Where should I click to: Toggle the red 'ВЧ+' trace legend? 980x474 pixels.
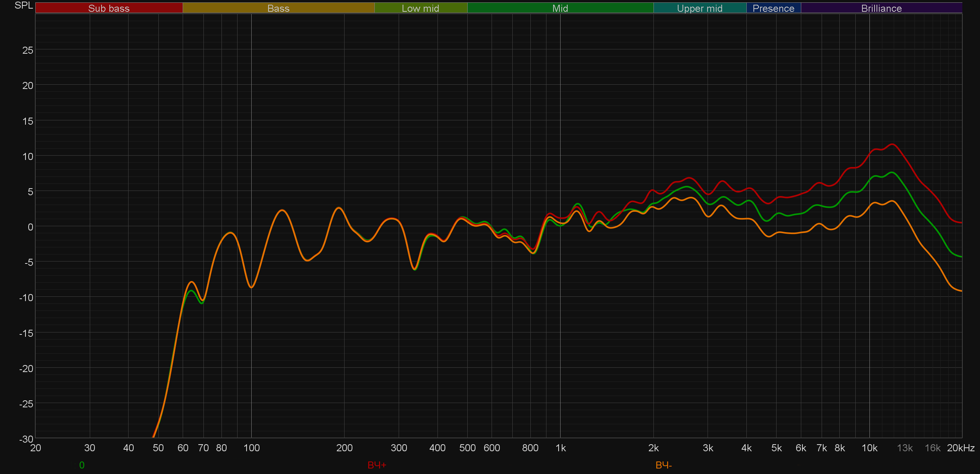point(377,465)
